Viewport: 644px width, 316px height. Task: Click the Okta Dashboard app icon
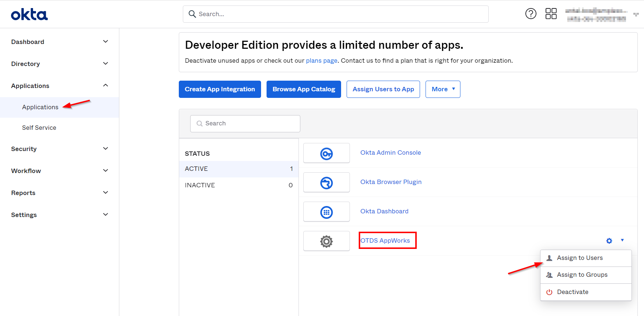[326, 212]
